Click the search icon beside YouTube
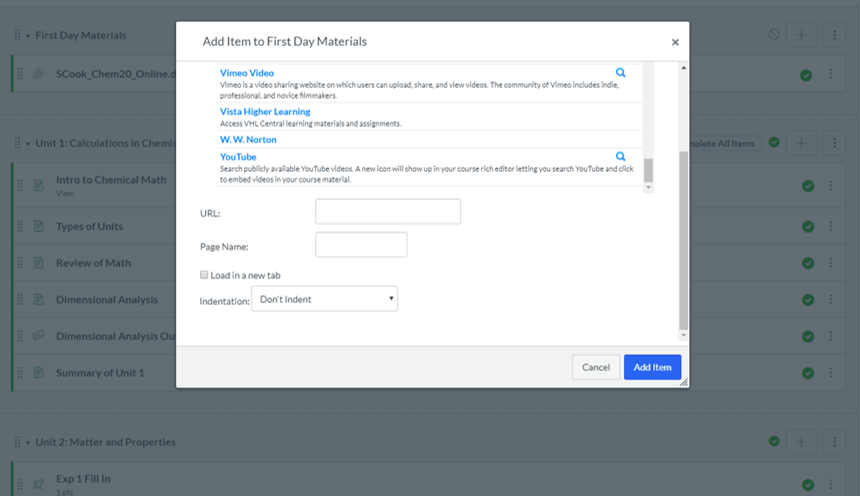The image size is (860, 496). point(620,157)
